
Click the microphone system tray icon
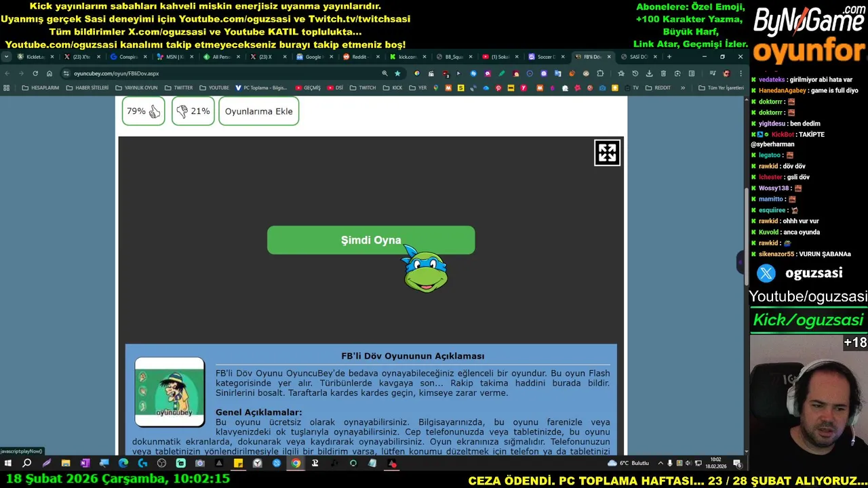670,464
